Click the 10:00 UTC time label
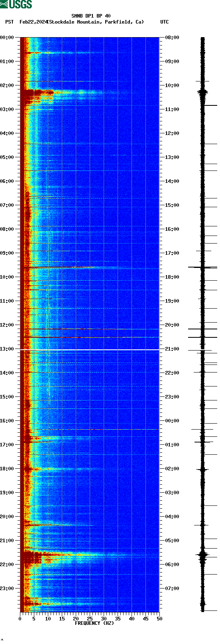 click(x=172, y=85)
